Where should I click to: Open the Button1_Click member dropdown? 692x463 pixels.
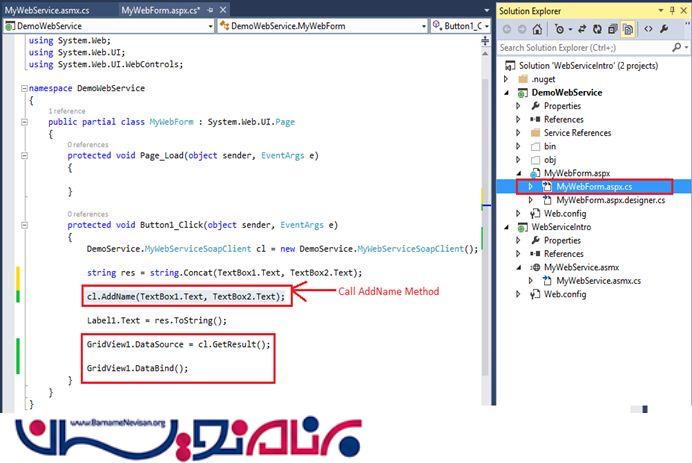pyautogui.click(x=459, y=26)
